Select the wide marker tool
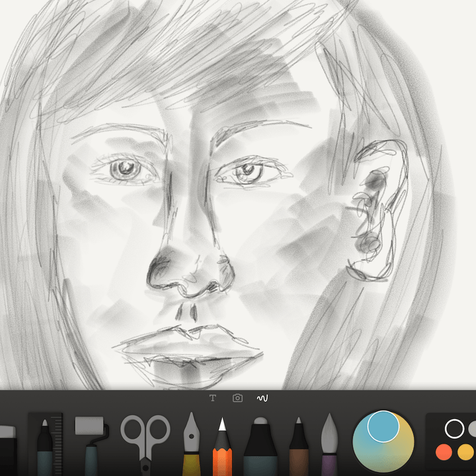 tap(260, 446)
